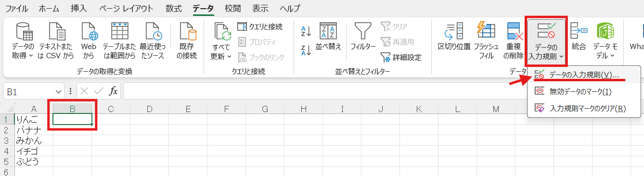644x176 pixels.
Task: Sort descending Z to A
Action: (x=306, y=50)
